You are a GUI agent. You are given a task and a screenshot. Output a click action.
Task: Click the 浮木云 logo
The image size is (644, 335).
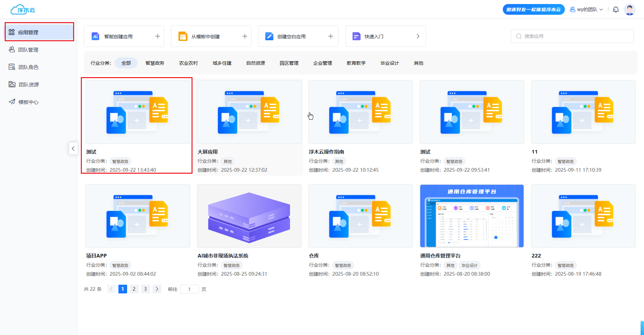pyautogui.click(x=23, y=10)
